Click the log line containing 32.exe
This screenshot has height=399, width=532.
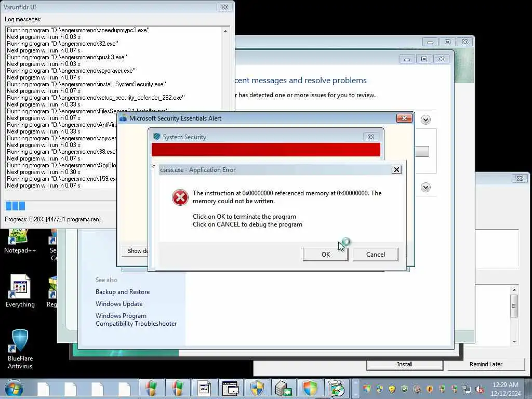coord(62,44)
